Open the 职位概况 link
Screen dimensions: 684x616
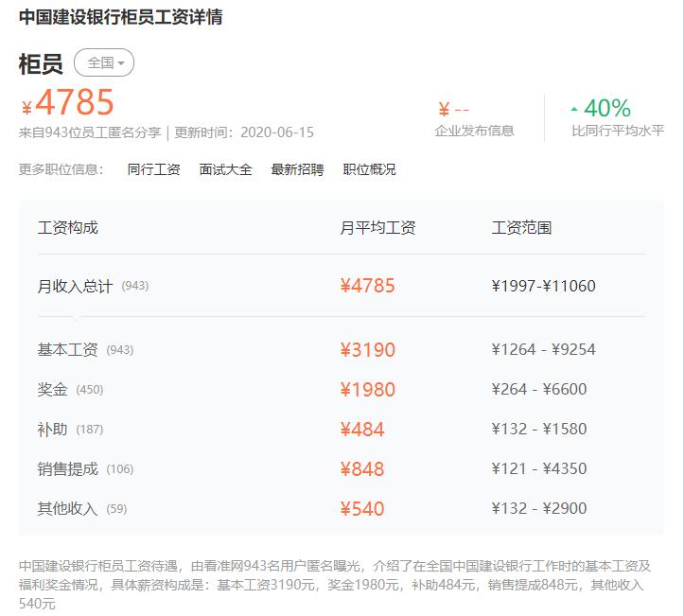tap(369, 169)
